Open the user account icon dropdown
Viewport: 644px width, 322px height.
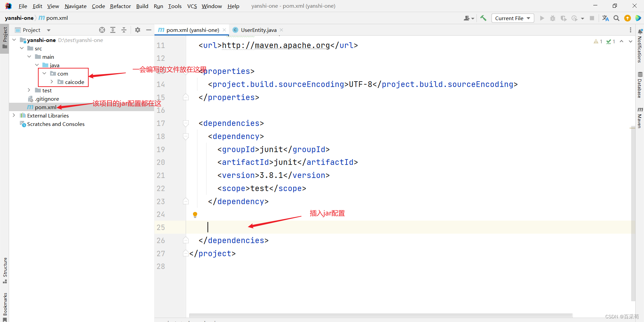pyautogui.click(x=469, y=18)
